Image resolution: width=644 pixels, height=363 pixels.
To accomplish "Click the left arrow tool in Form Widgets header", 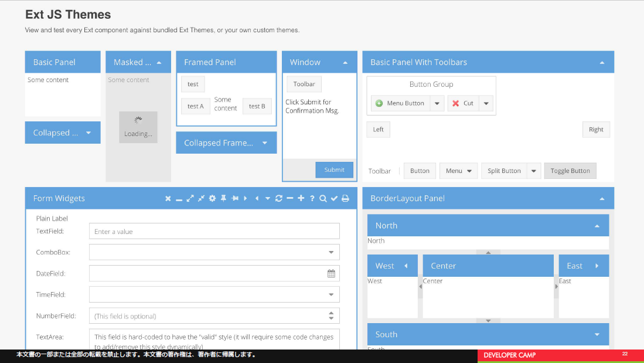I will (x=257, y=199).
